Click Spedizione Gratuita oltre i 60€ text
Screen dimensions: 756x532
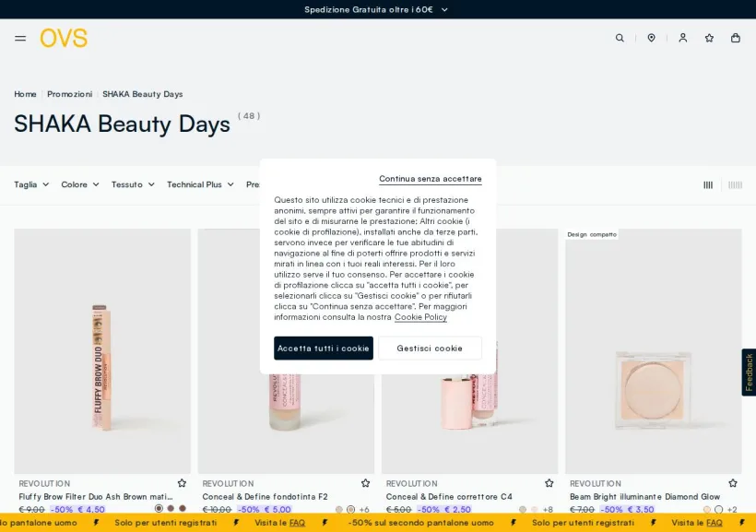(x=369, y=9)
